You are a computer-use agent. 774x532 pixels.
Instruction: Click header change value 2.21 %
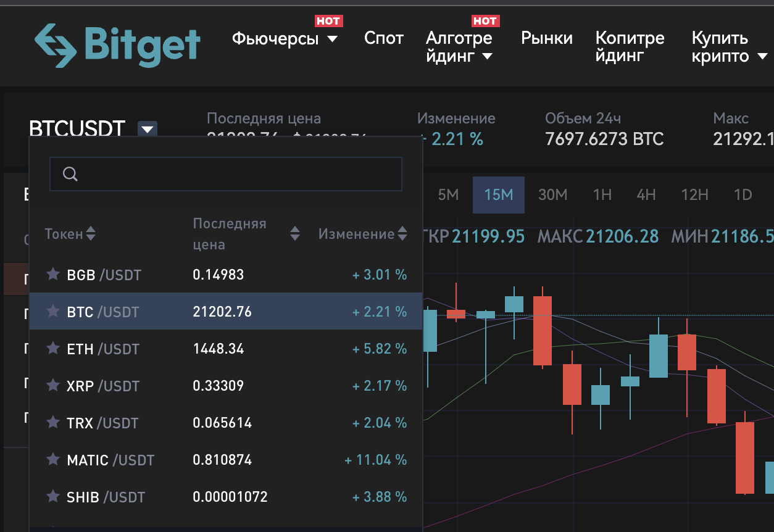point(457,139)
